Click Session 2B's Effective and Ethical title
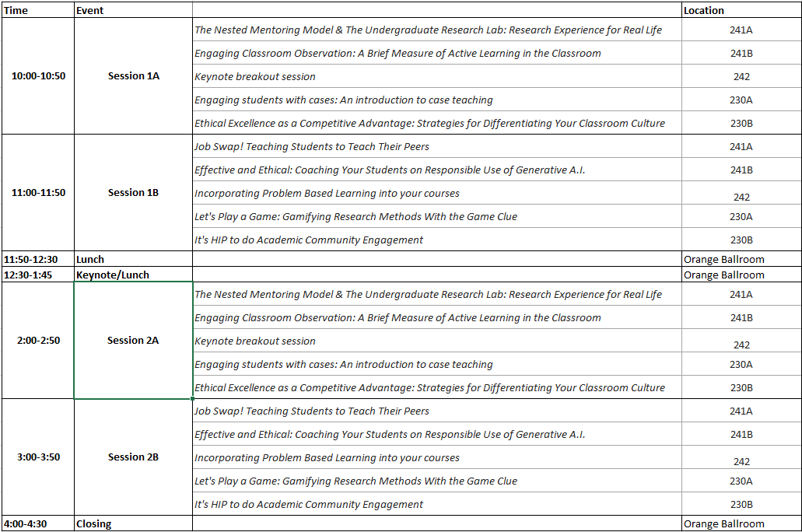 [390, 434]
